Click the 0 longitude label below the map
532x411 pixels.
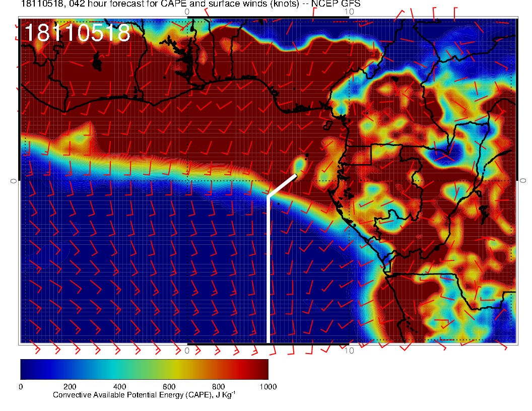coord(187,350)
